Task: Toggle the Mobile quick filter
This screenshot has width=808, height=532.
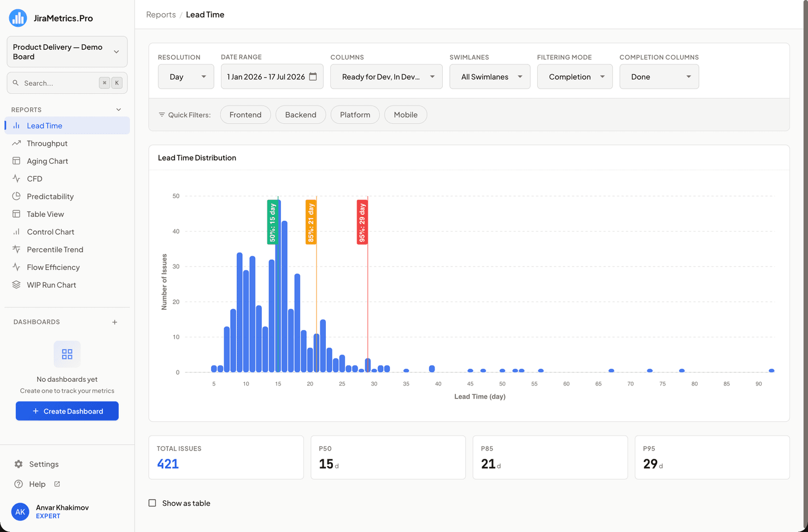Action: [406, 115]
